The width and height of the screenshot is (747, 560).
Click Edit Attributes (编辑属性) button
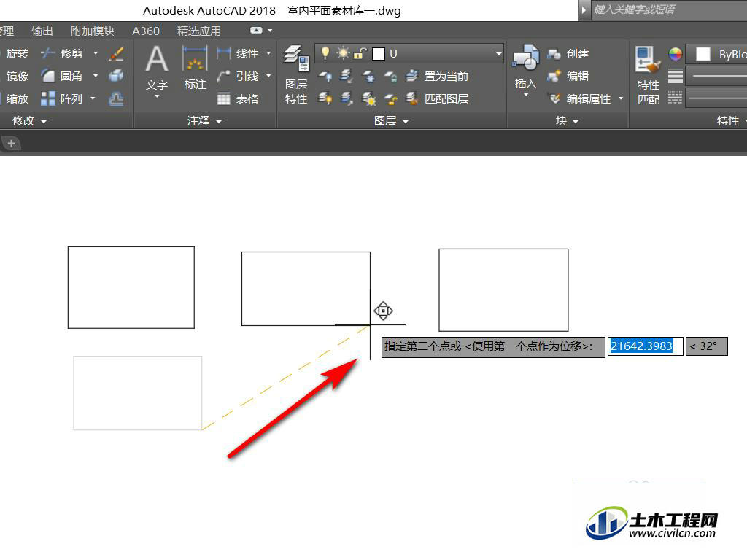580,98
